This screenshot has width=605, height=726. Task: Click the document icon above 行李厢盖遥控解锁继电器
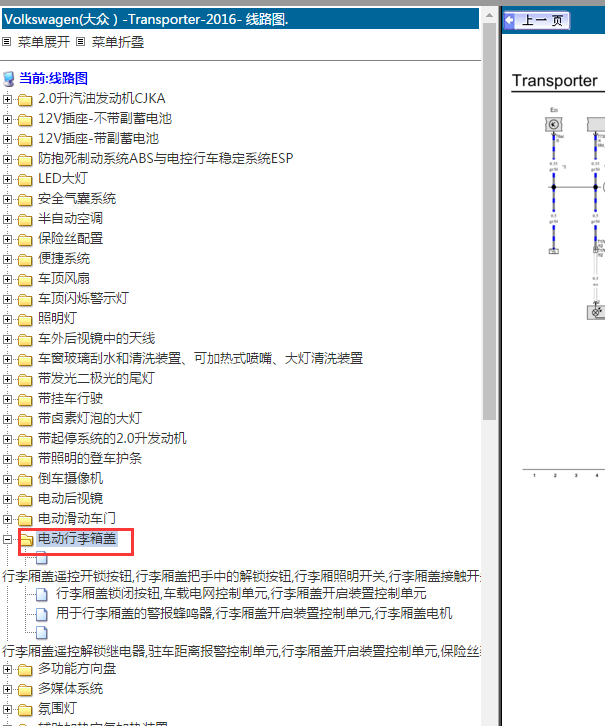(x=42, y=632)
